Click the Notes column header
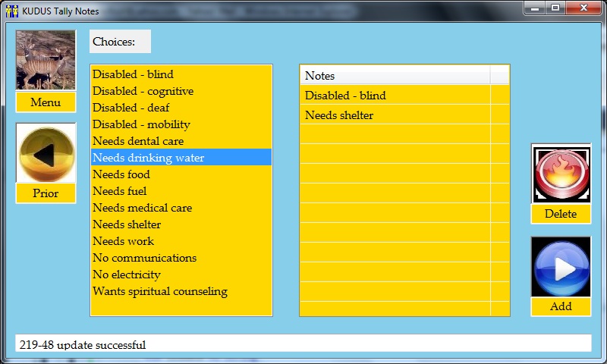 [x=395, y=76]
